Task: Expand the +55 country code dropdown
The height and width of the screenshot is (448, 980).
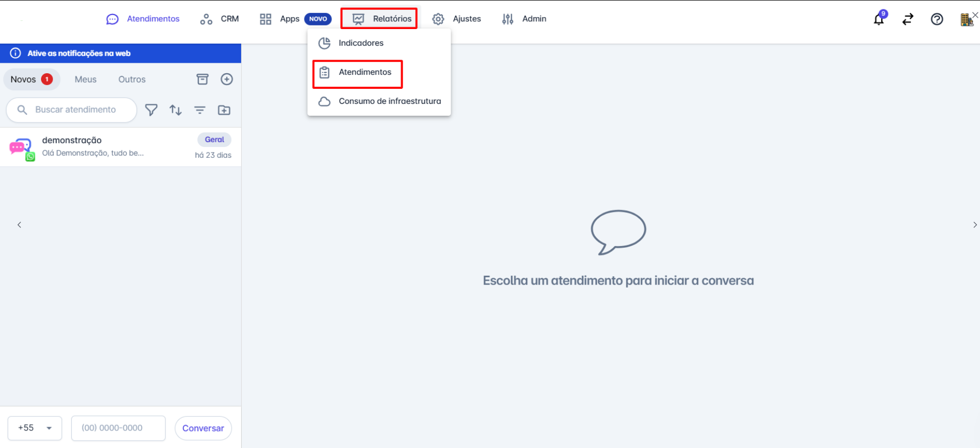Action: pos(35,428)
